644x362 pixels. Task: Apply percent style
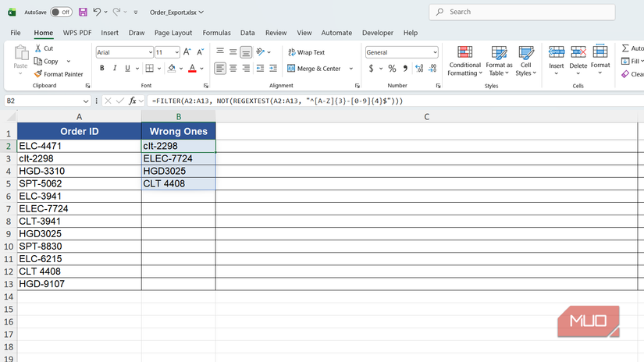click(392, 69)
